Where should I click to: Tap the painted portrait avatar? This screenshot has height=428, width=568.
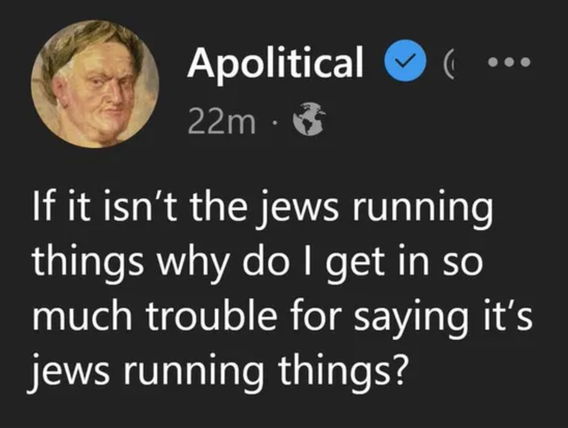coord(95,84)
